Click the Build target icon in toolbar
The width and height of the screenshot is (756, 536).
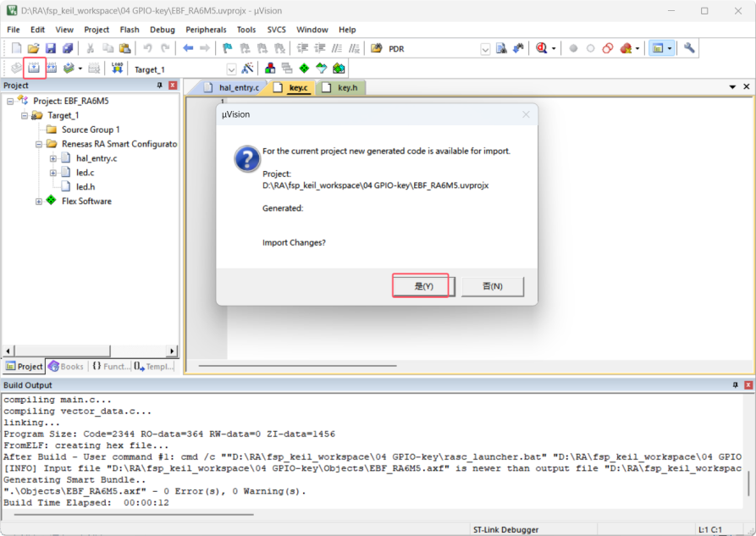[34, 68]
